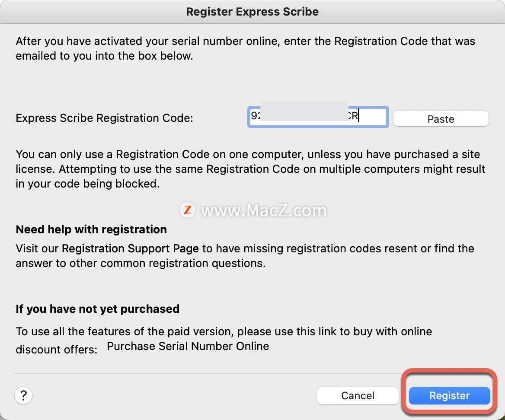Viewport: 505px width, 420px height.
Task: Focus the Registration Code input field
Action: pos(372,117)
